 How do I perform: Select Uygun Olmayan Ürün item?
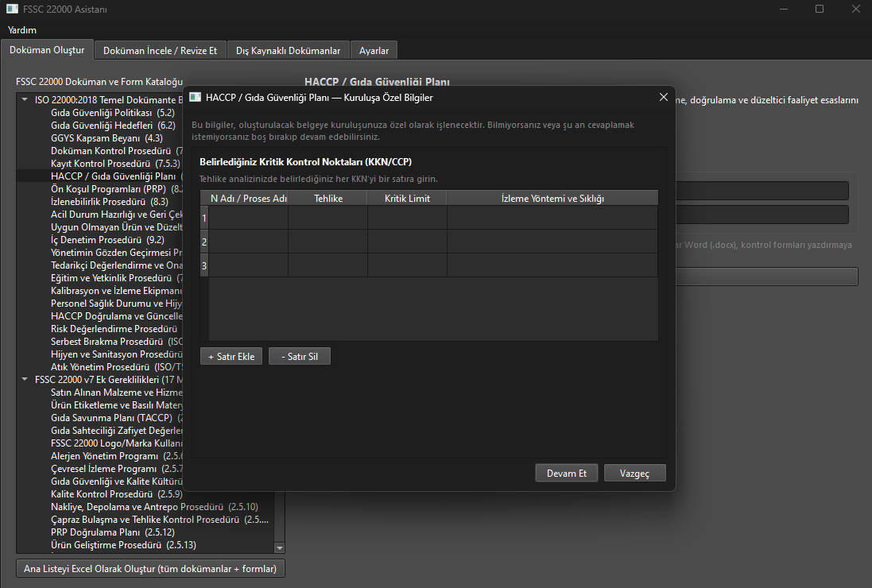point(117,227)
